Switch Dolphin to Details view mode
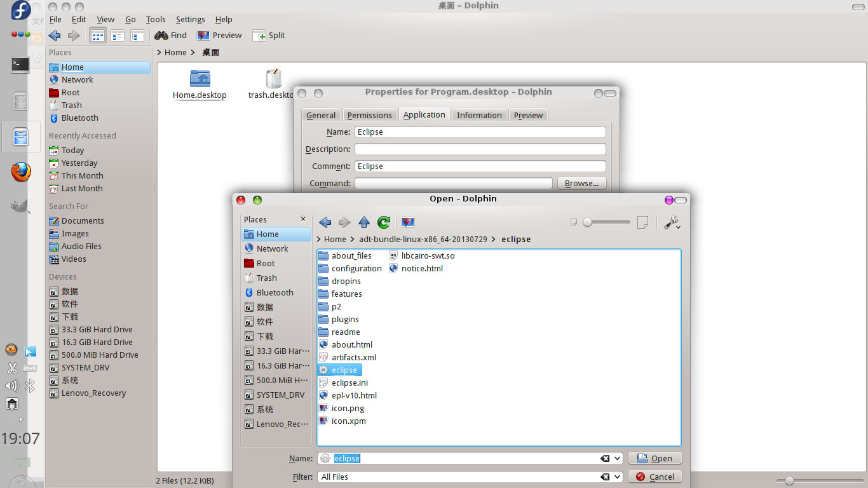This screenshot has height=488, width=868. click(117, 36)
